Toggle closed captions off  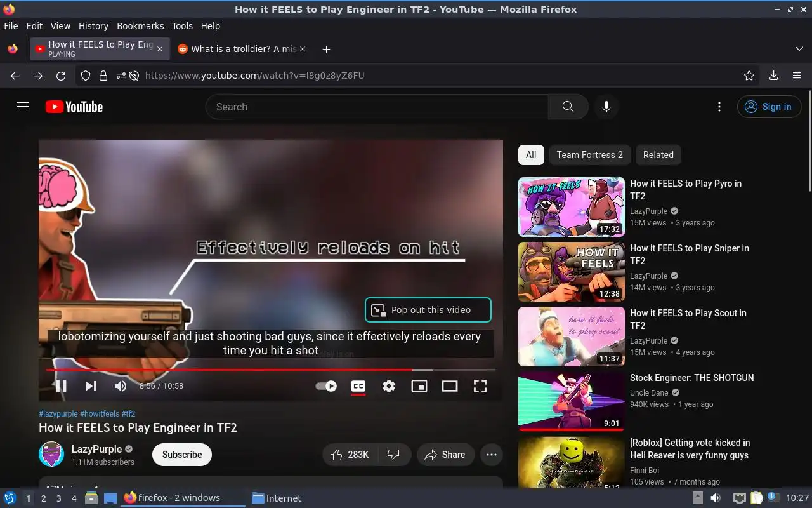[358, 385]
